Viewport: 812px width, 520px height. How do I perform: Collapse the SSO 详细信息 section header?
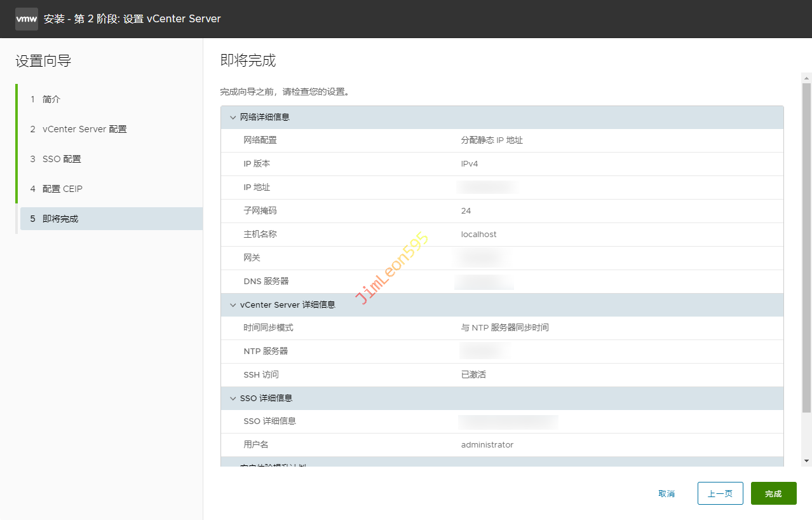tap(233, 399)
